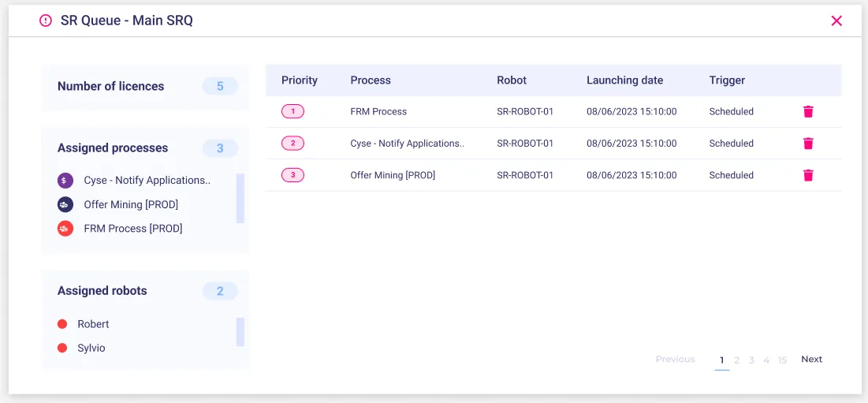Screen dimensions: 868x403
Task: Open page 2 in pagination
Action: point(737,360)
